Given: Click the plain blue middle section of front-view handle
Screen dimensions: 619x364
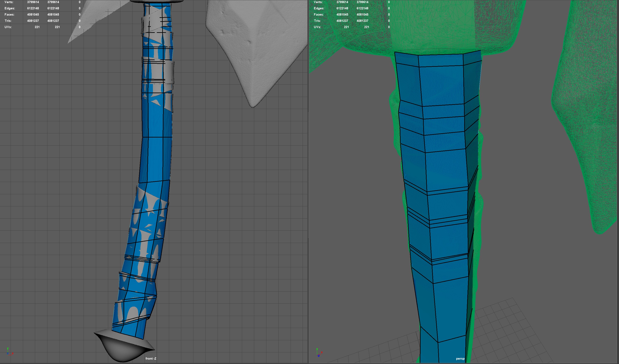Looking at the screenshot, I should click(x=156, y=157).
